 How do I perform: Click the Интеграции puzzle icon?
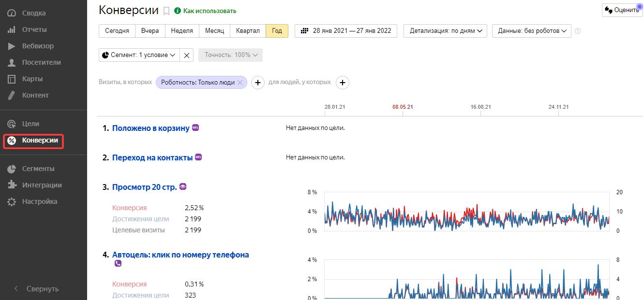(12, 185)
